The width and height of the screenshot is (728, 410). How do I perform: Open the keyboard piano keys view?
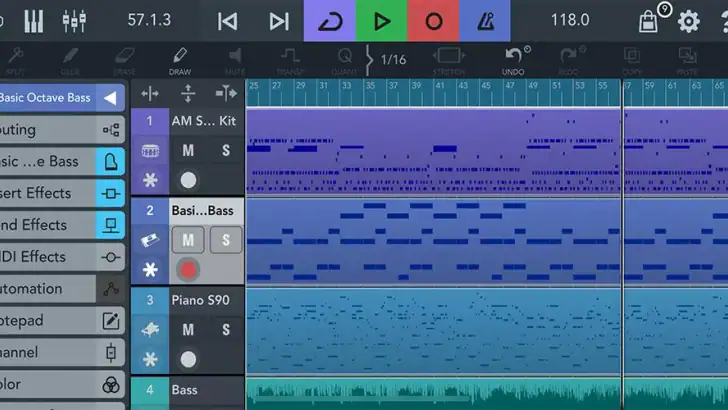point(33,21)
